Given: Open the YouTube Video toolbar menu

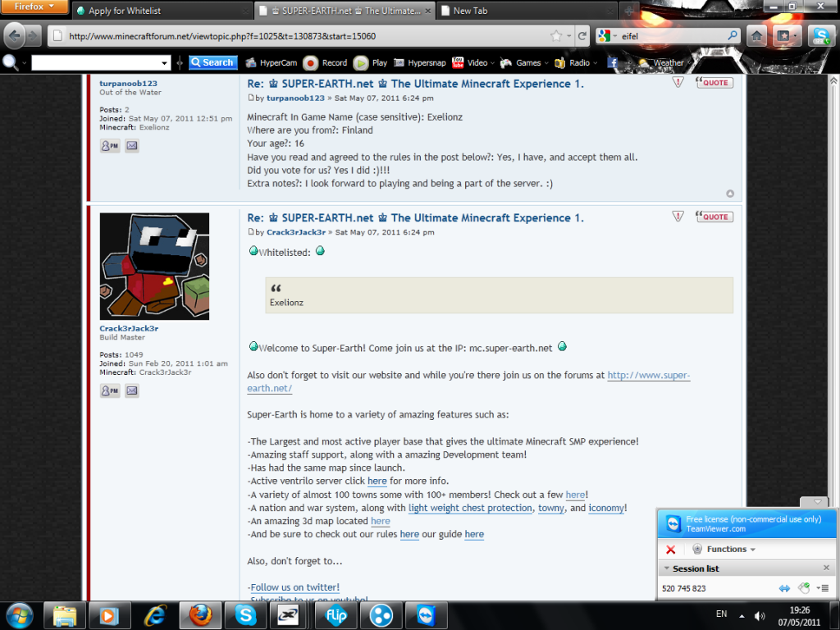Looking at the screenshot, I should [x=473, y=62].
